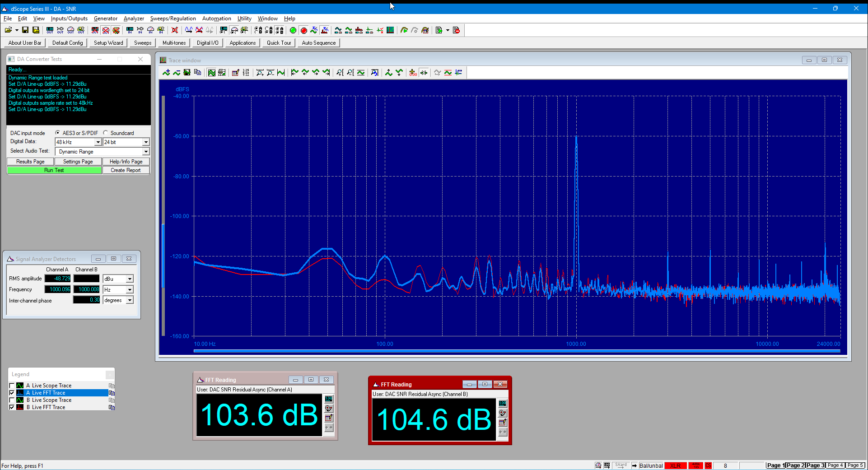
Task: Click the data values list icon in Trace toolbar
Action: (x=246, y=73)
